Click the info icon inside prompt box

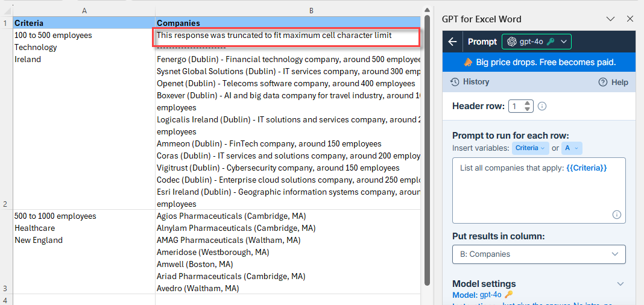point(616,214)
